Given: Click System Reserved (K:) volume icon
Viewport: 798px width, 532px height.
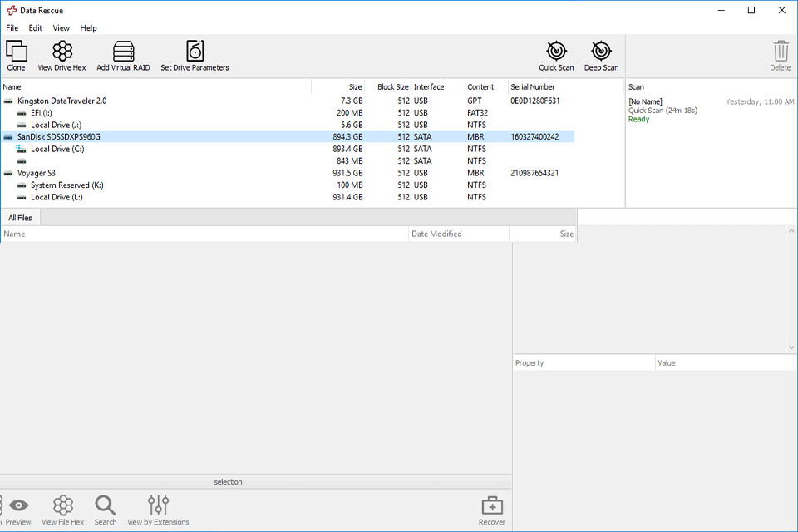Looking at the screenshot, I should 22,185.
